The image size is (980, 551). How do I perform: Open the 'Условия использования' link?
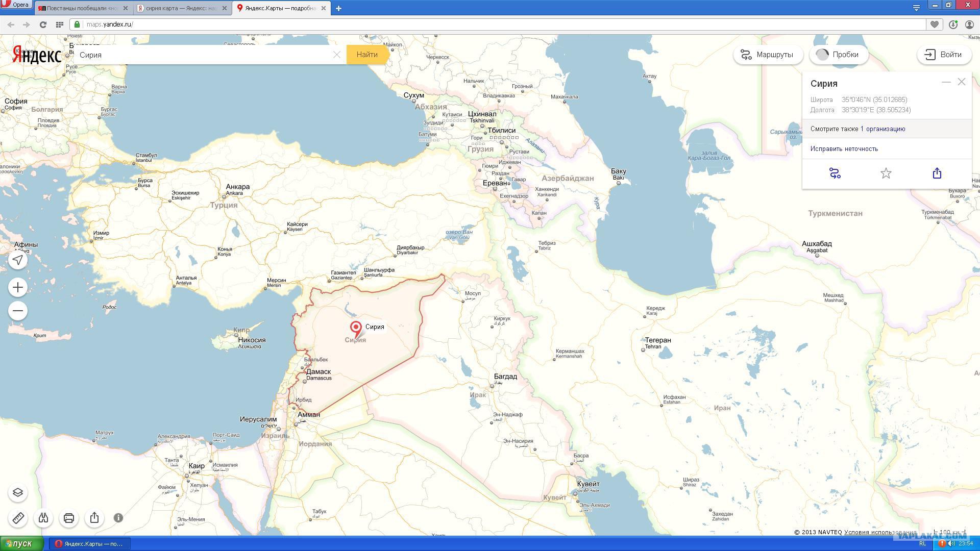pyautogui.click(x=880, y=532)
